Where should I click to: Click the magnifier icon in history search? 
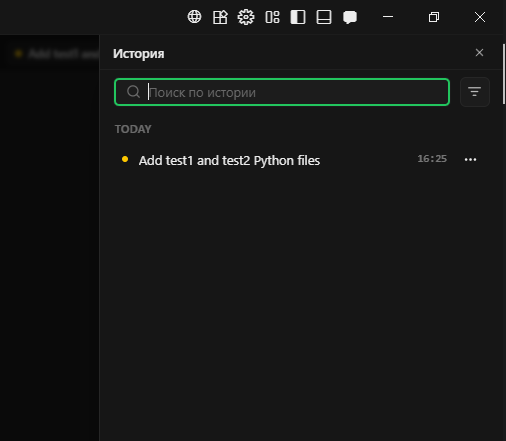pos(133,92)
